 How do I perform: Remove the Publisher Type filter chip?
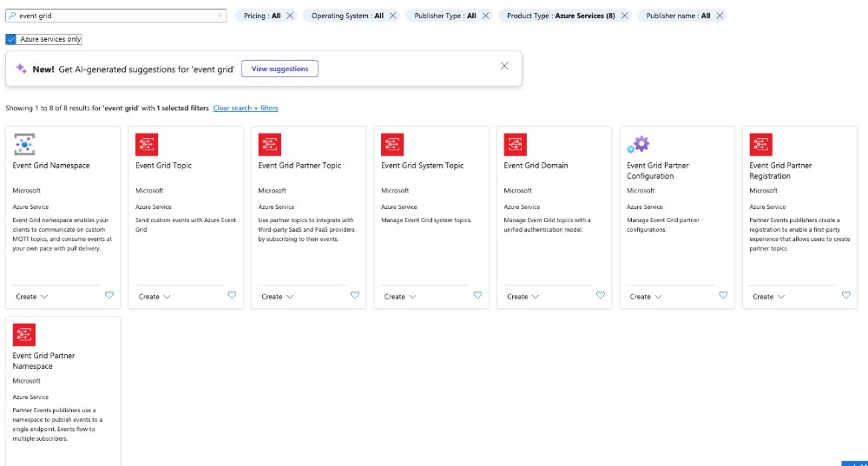485,16
